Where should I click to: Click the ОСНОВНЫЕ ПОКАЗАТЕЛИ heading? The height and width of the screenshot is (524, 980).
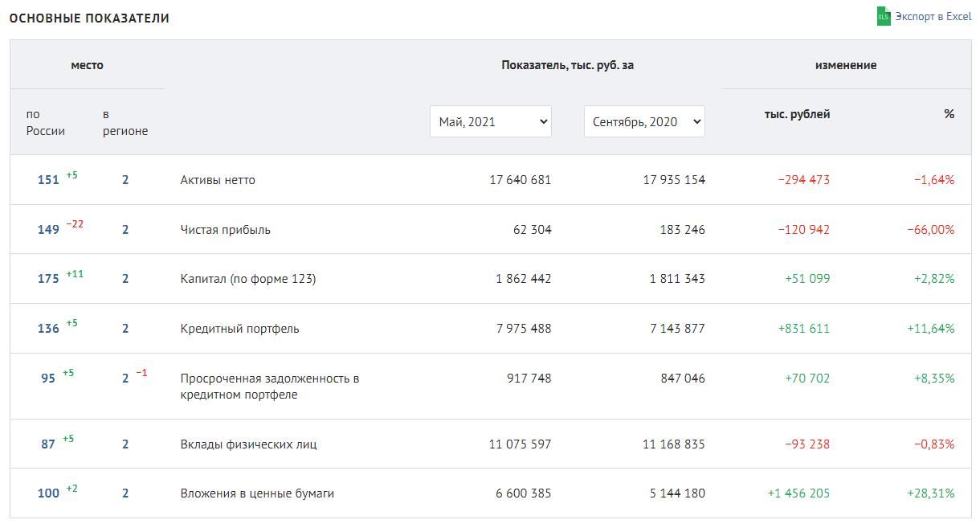[x=89, y=18]
